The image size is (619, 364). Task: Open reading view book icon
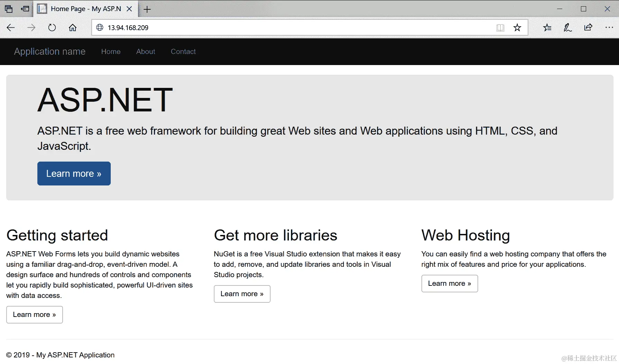coord(500,28)
